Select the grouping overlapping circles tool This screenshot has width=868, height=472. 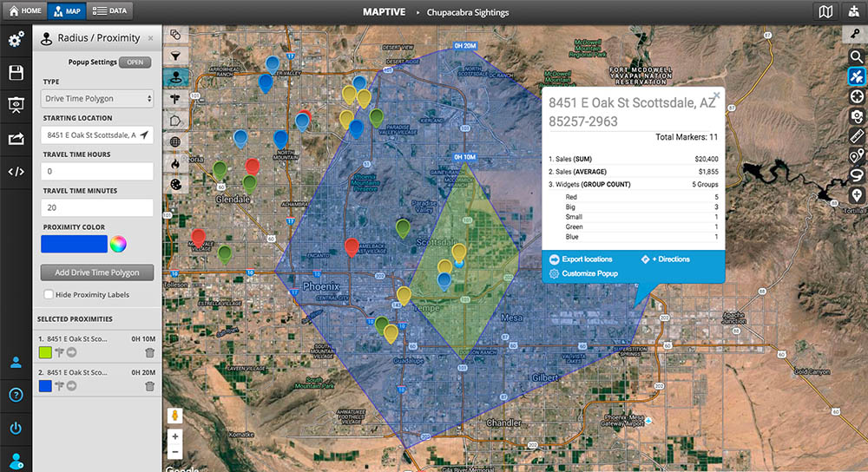(175, 35)
